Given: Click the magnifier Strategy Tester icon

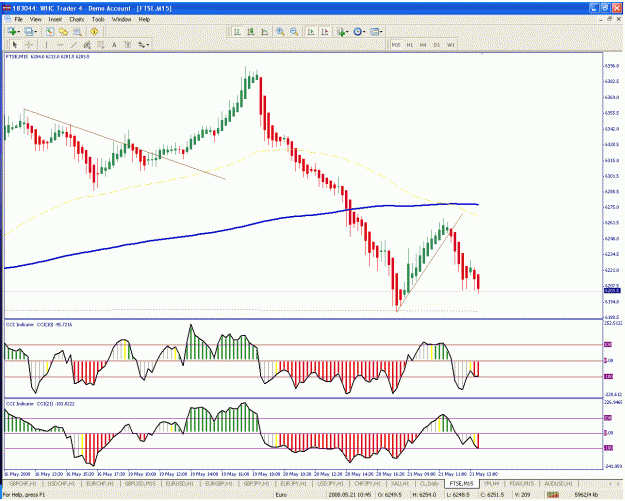Looking at the screenshot, I should pos(77,32).
